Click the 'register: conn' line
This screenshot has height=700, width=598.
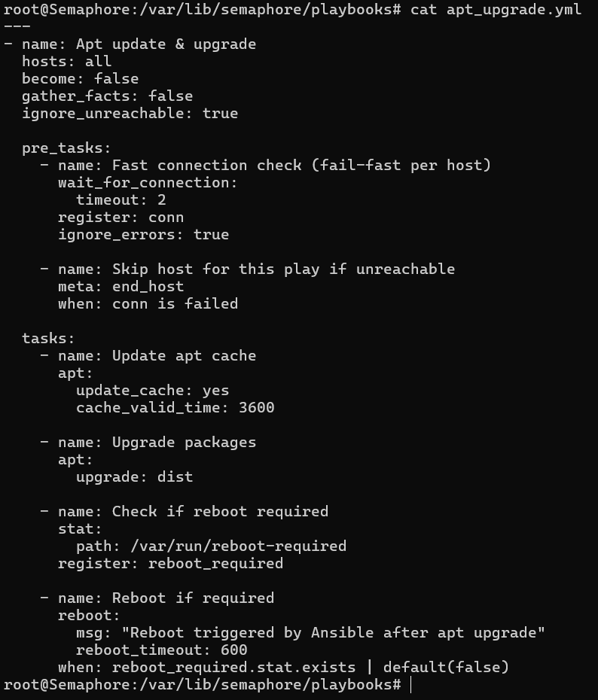click(121, 218)
